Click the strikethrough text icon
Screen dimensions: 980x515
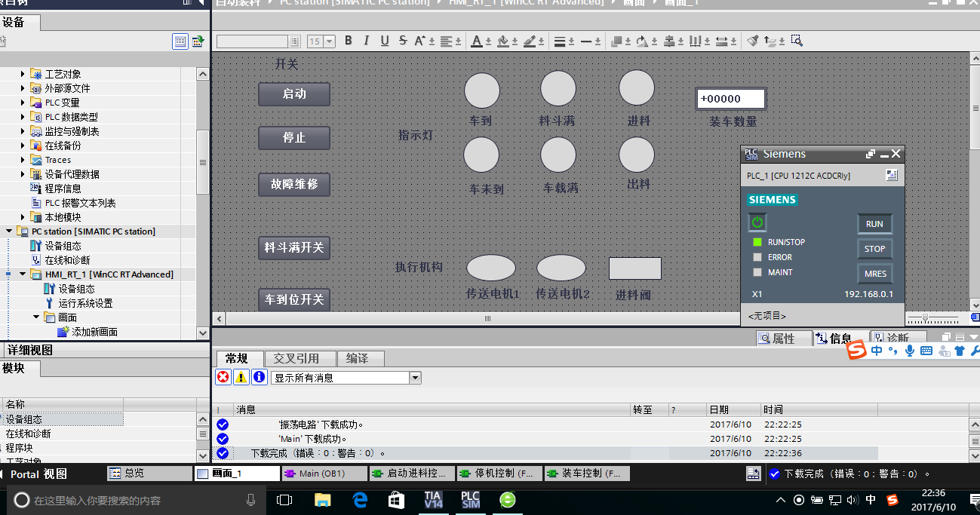pyautogui.click(x=403, y=41)
